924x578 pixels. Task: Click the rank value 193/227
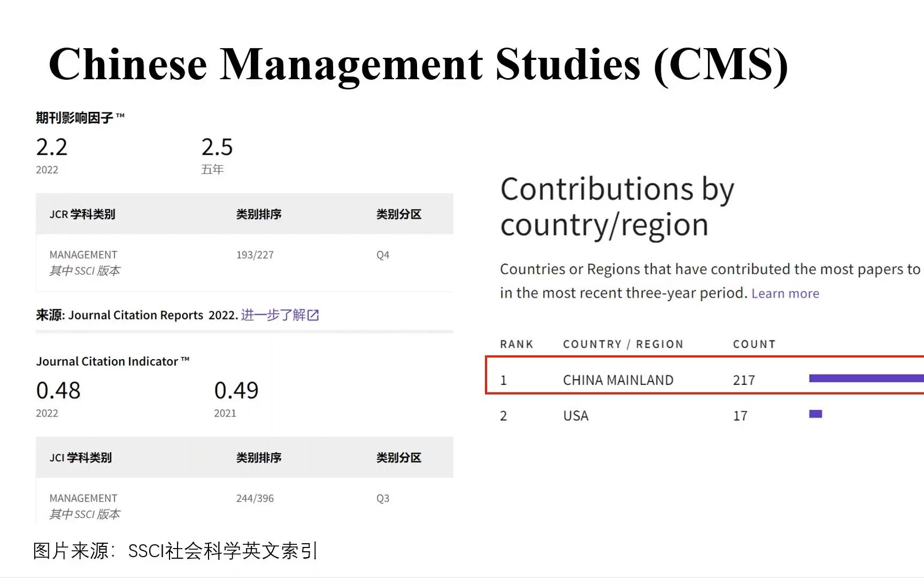click(255, 255)
